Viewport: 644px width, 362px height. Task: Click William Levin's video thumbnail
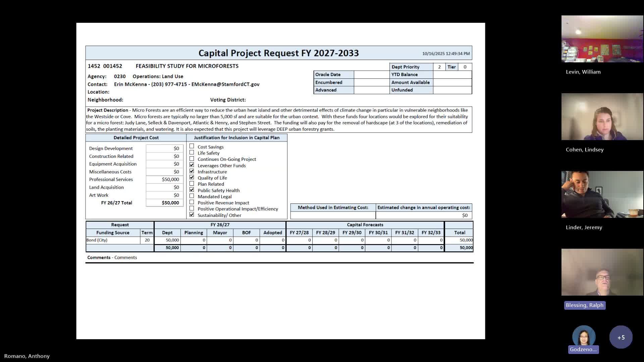tap(602, 39)
